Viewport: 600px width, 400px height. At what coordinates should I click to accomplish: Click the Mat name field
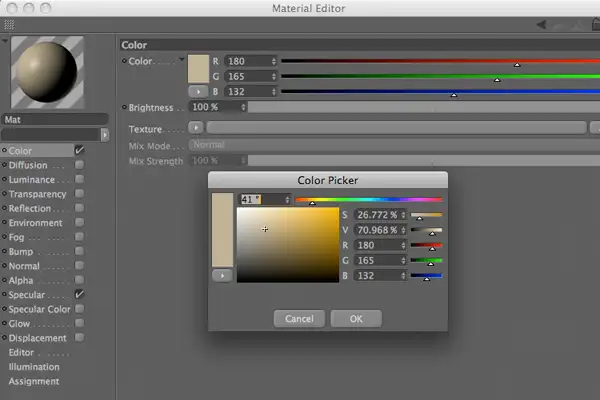55,119
